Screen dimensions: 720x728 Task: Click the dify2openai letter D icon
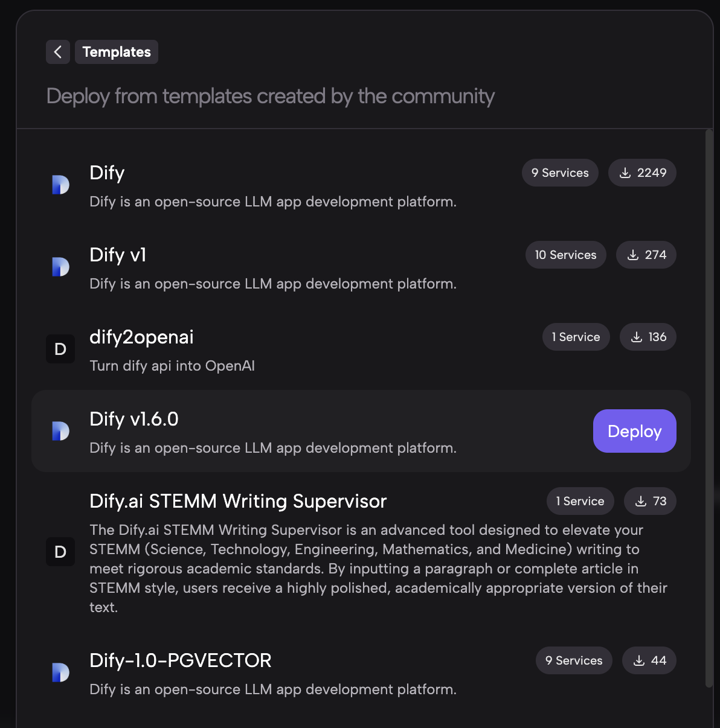pyautogui.click(x=60, y=349)
